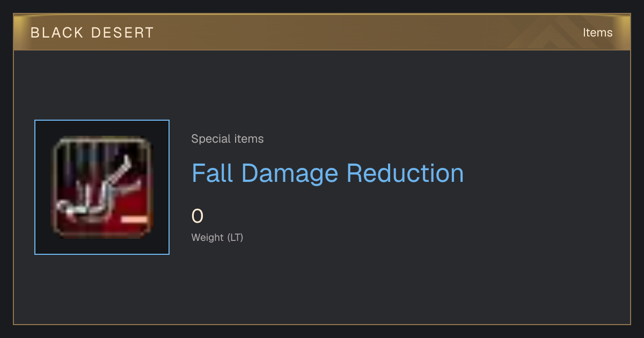Viewport: 644px width, 338px height.
Task: Go to the BLACK DESERT home title
Action: click(92, 33)
